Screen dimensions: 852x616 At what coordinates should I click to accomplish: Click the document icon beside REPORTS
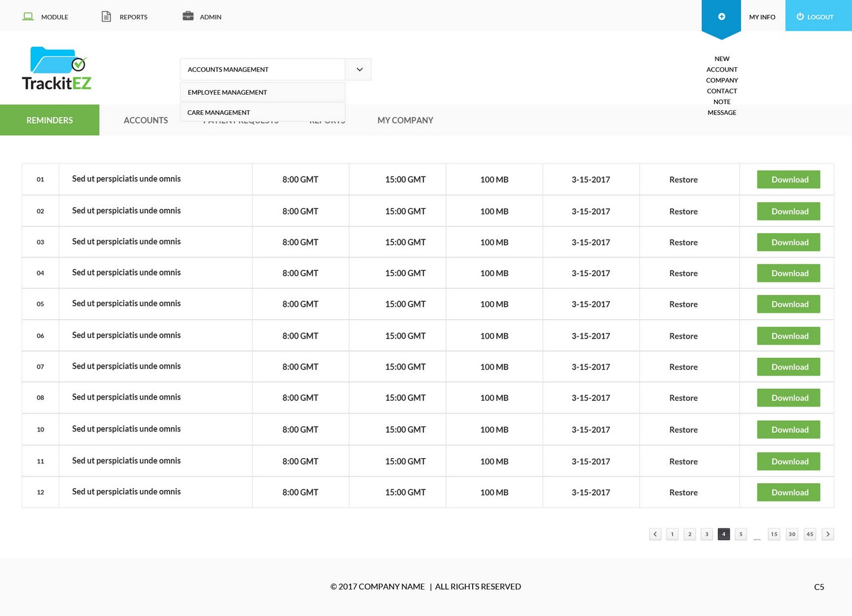pyautogui.click(x=107, y=16)
